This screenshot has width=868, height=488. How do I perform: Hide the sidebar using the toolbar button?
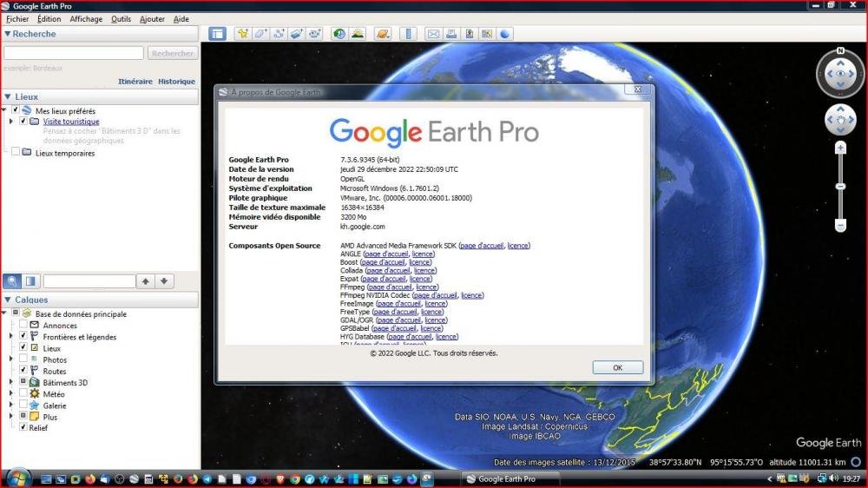(217, 34)
